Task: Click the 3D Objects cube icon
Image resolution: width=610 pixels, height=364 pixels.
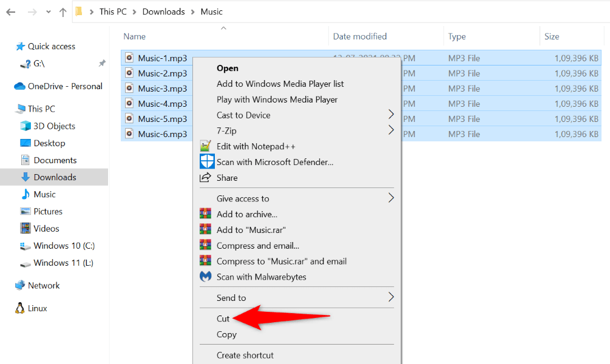Action: [25, 126]
